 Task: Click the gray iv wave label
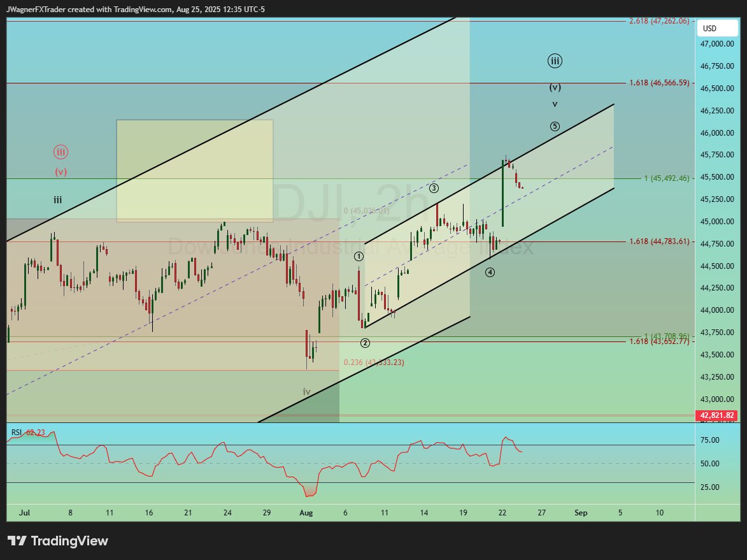(306, 392)
